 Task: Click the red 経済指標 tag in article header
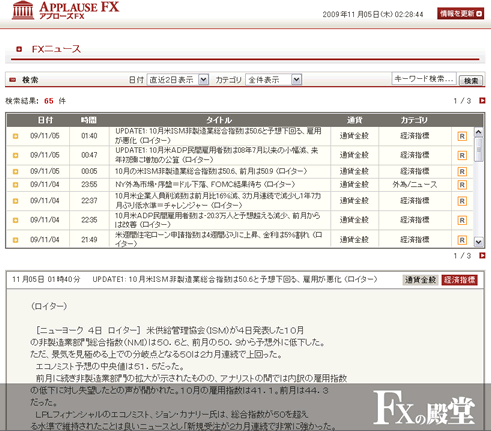[459, 280]
